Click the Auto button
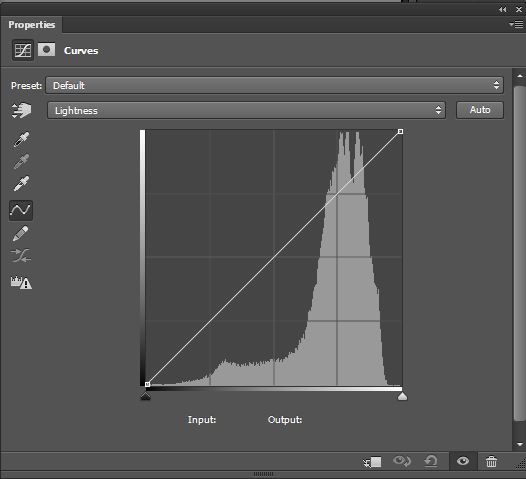Screen dimensions: 526x479 480,110
